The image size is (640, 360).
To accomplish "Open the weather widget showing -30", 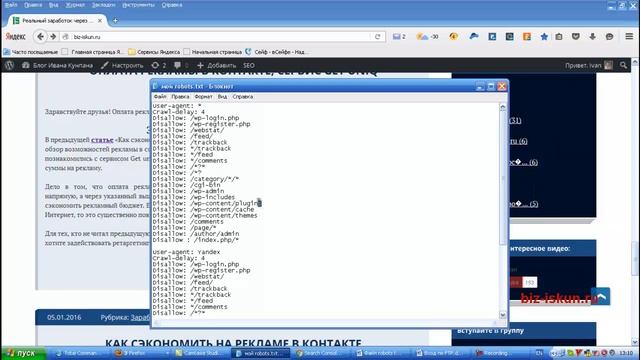I will (427, 36).
